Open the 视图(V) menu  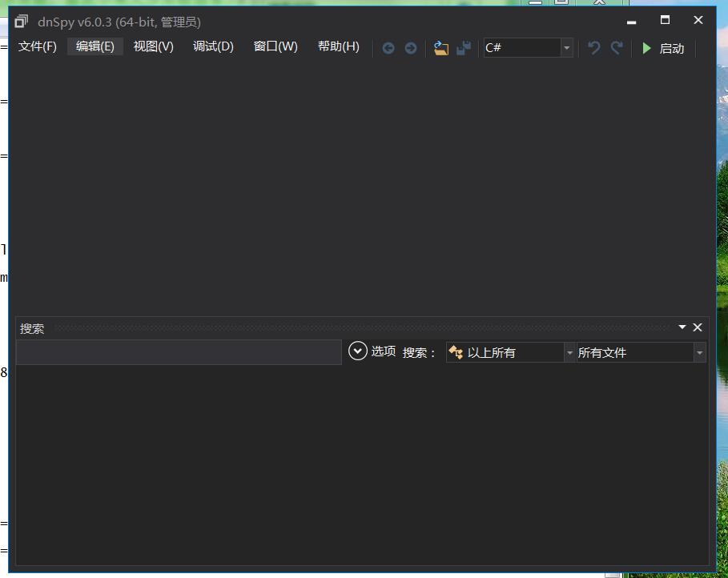(x=153, y=46)
